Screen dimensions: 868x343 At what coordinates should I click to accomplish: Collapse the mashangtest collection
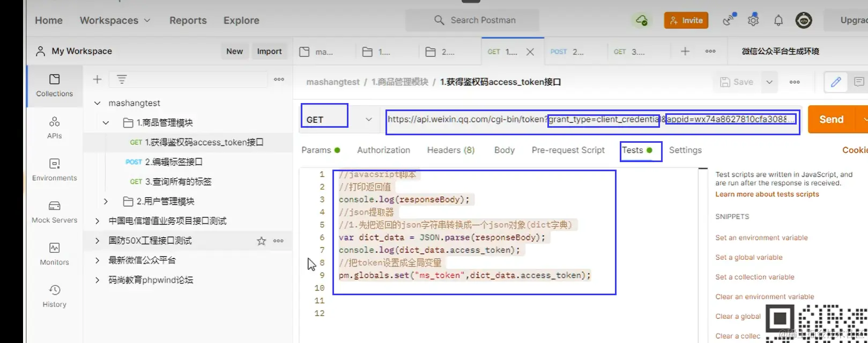(97, 103)
